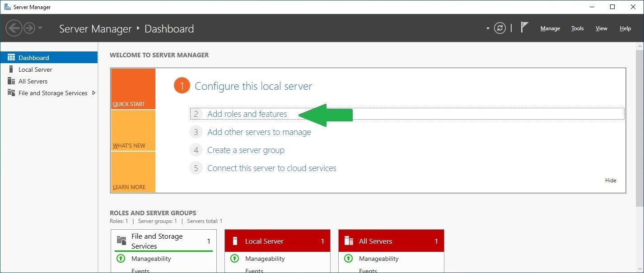Click green status icon in Local Server tile

coord(234,259)
